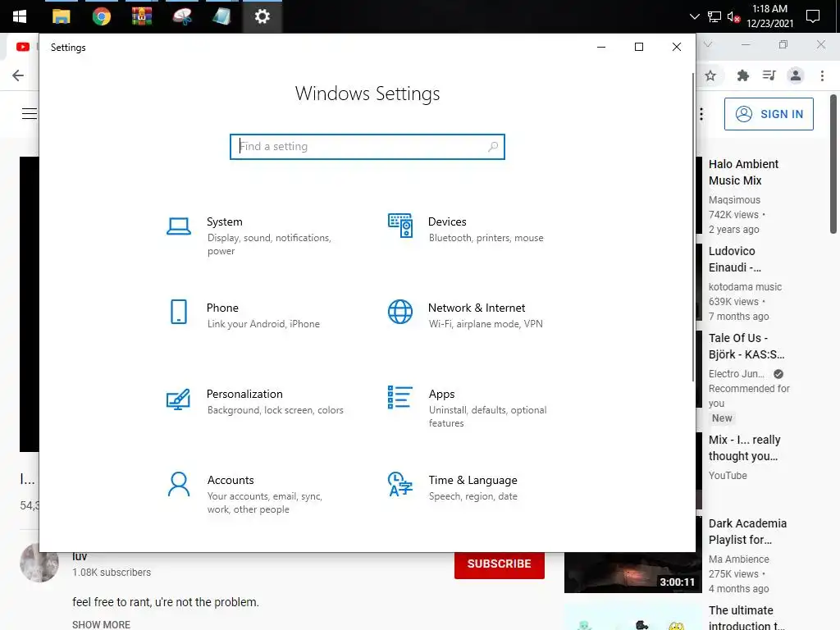The image size is (840, 630).
Task: Open The ultimate introduction video suggestion
Action: [x=746, y=617]
